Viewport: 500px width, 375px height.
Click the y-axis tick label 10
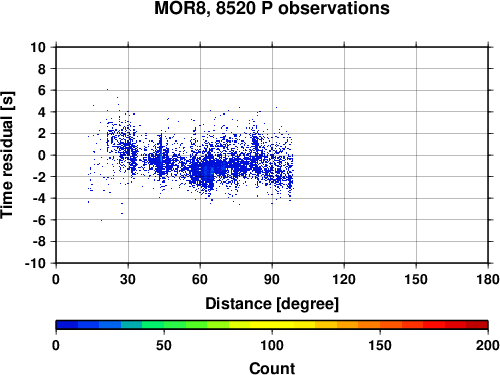point(38,47)
